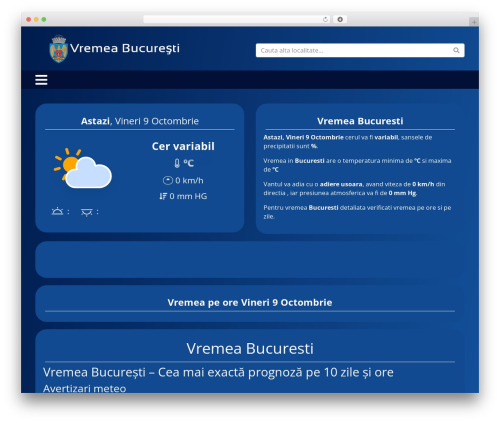This screenshot has height=423, width=500.
Task: Click 'Vremea Bucuresti' right card heading
Action: click(x=360, y=121)
